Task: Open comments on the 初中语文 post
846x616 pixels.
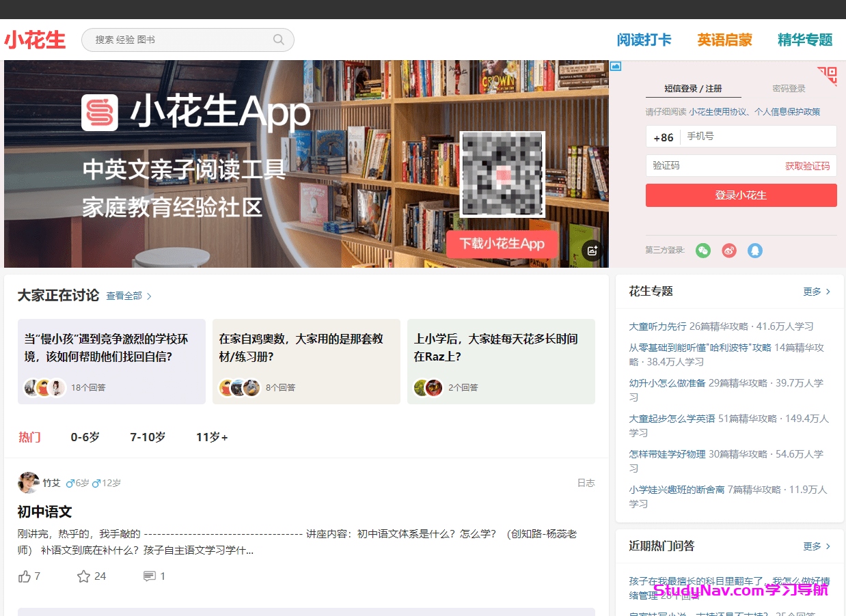Action: (x=149, y=576)
